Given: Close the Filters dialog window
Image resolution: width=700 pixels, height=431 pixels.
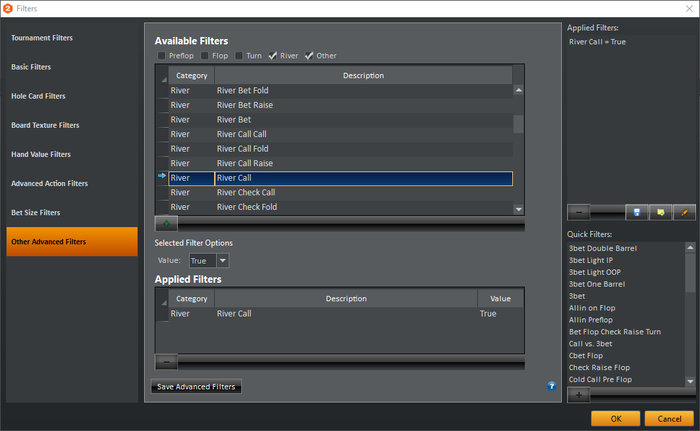Looking at the screenshot, I should point(689,8).
